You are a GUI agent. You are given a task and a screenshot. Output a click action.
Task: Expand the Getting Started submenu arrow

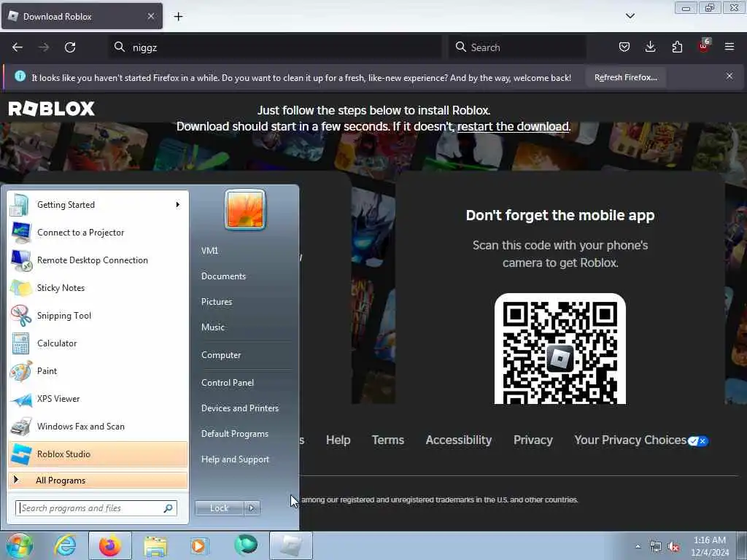178,205
